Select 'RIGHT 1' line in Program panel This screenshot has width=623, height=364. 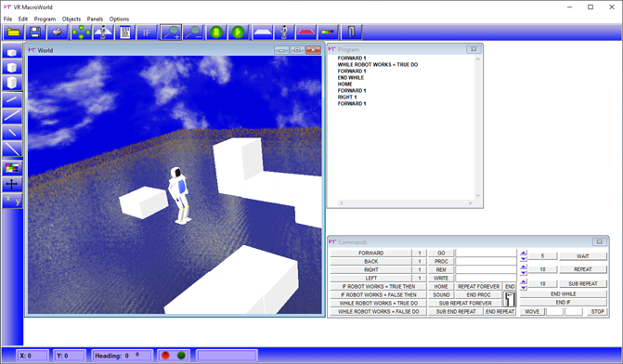(347, 97)
